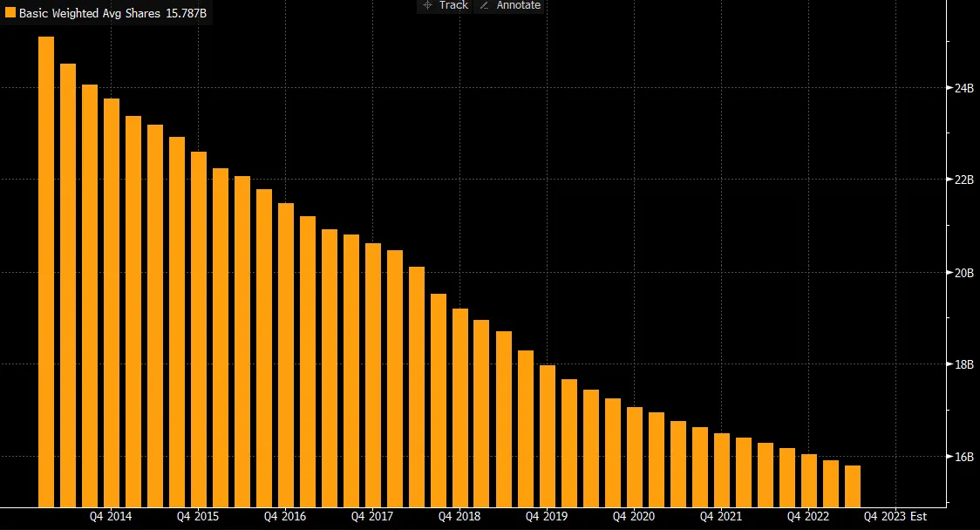The image size is (980, 530).
Task: Select the tallest first bar in chart
Action: [46, 272]
